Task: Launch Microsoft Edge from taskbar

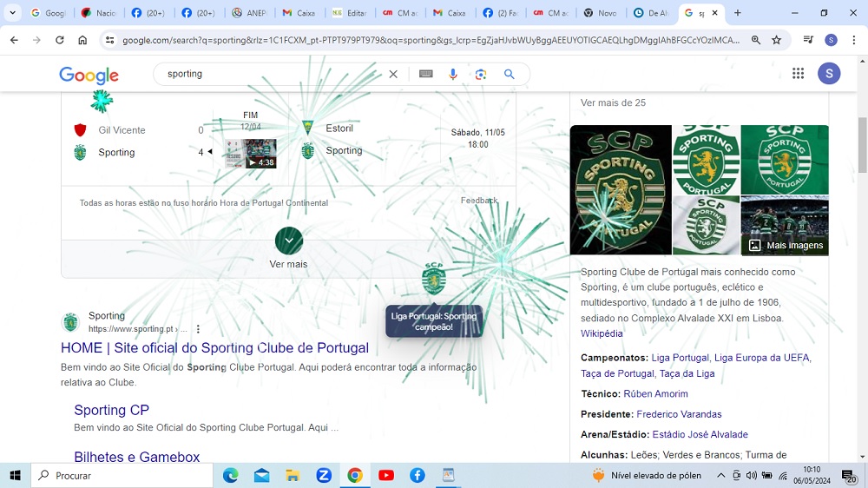Action: (231, 475)
